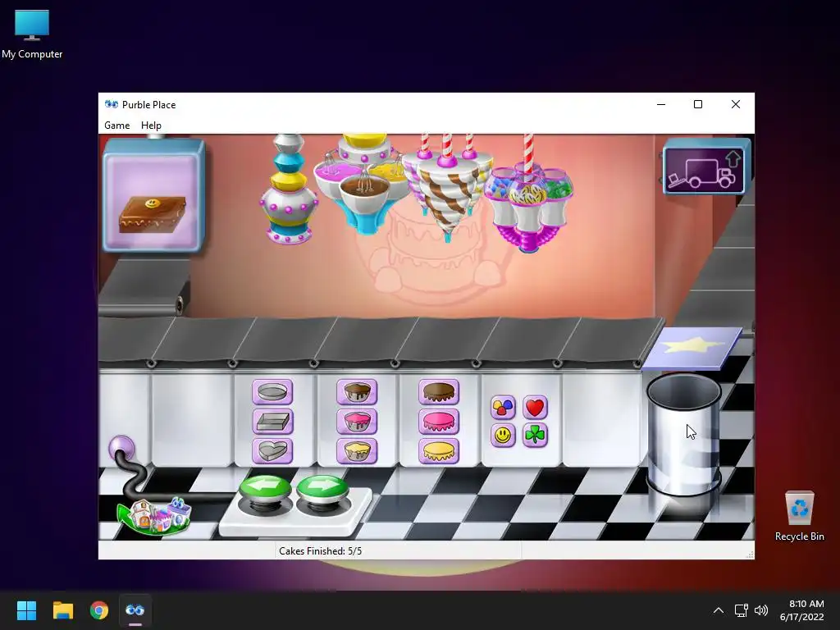Select the heart-shaped cake pan button
Viewport: 840px width, 630px height.
click(272, 451)
